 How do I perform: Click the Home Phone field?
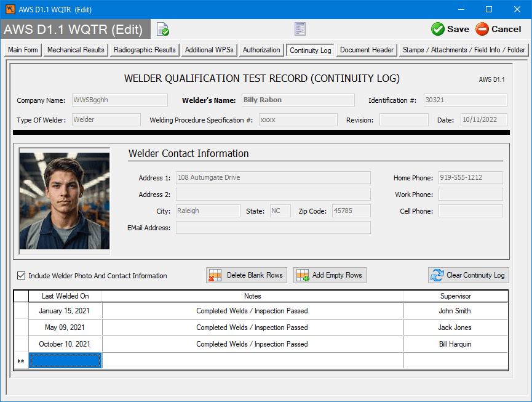470,177
